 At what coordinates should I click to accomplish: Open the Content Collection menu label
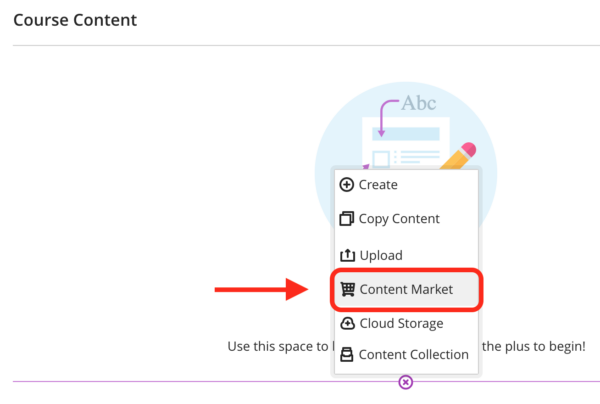pyautogui.click(x=414, y=355)
